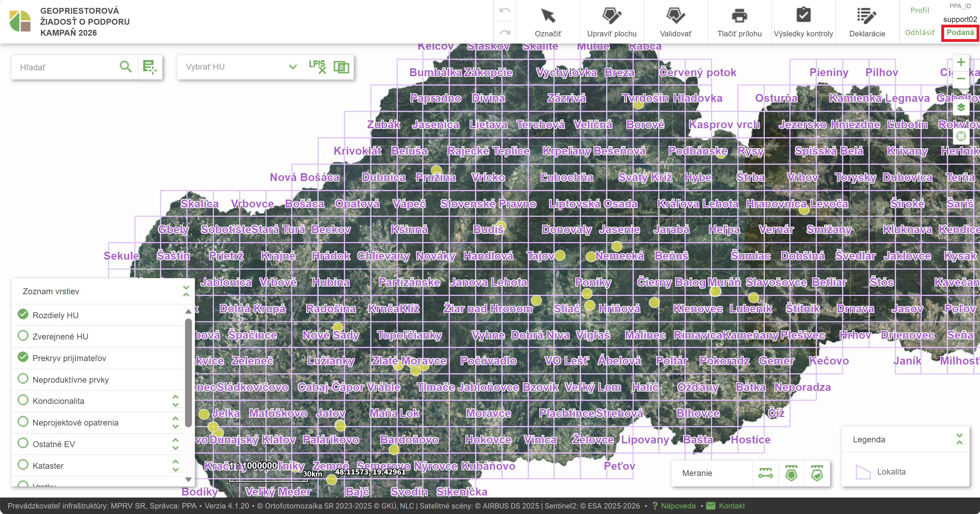980x514 pixels.
Task: Click the Validovať tool icon
Action: tap(675, 16)
